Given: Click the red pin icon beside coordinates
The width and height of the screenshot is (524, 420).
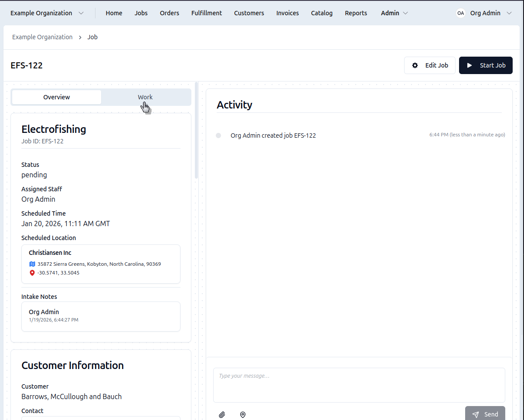Looking at the screenshot, I should 32,273.
